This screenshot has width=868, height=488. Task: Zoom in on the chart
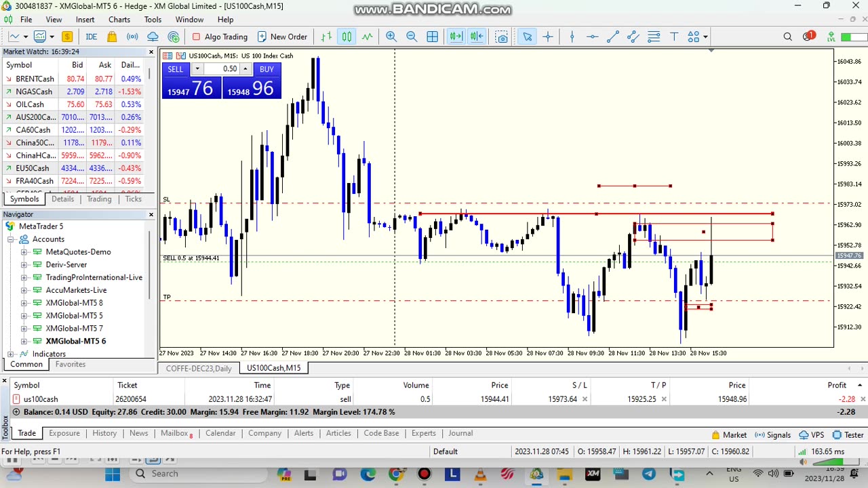pos(391,37)
